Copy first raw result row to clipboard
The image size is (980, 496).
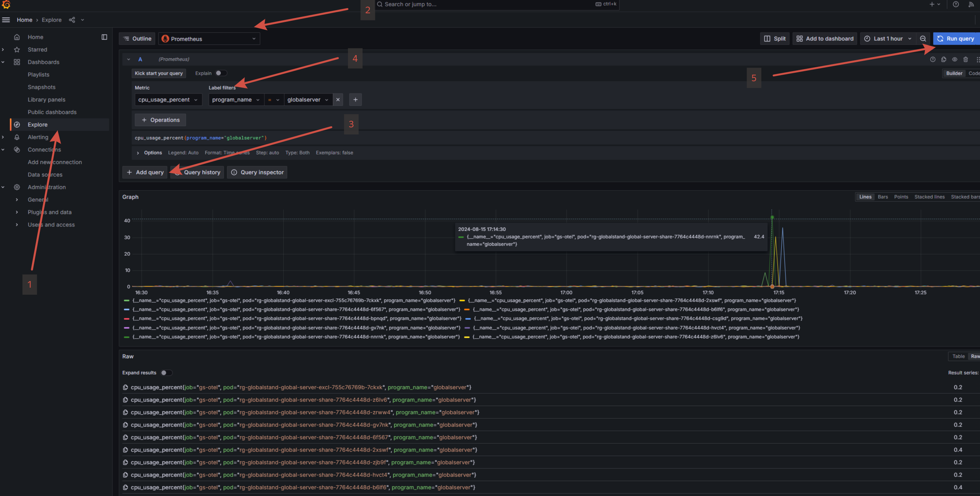coord(125,387)
